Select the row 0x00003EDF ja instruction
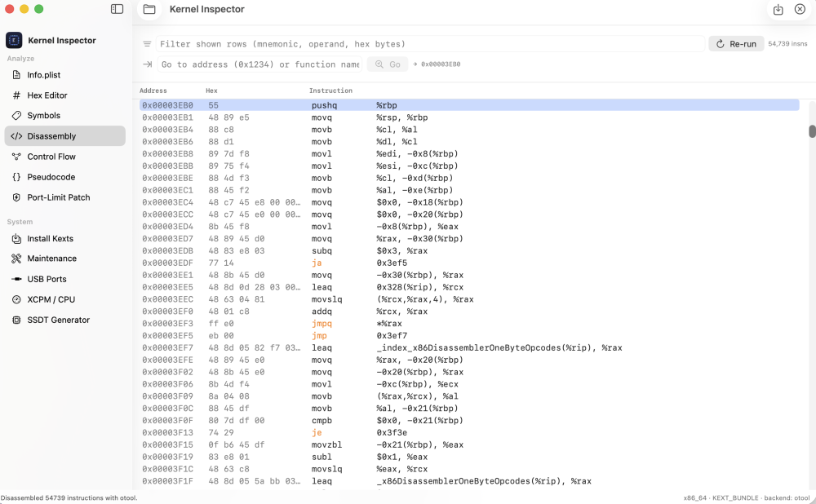Screen dimensions: 816x504 tap(469, 263)
